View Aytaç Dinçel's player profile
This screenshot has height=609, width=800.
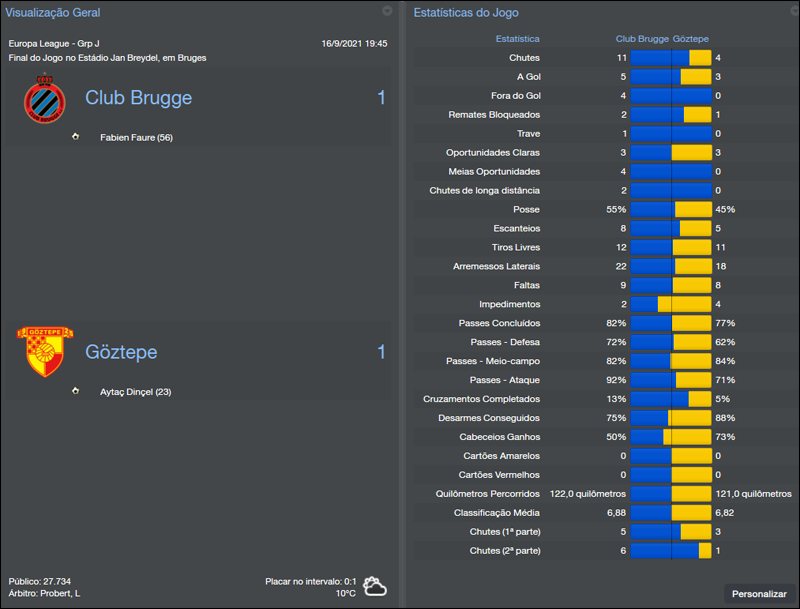coord(134,391)
